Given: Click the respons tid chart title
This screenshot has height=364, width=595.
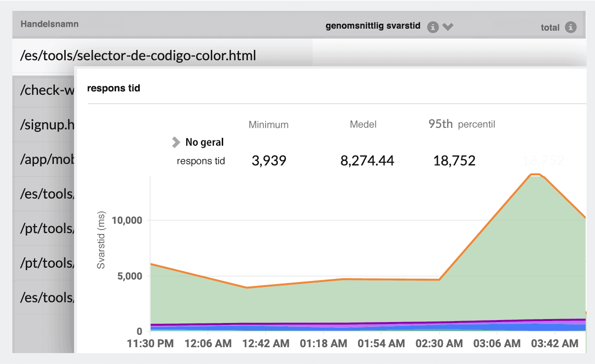Looking at the screenshot, I should 114,88.
